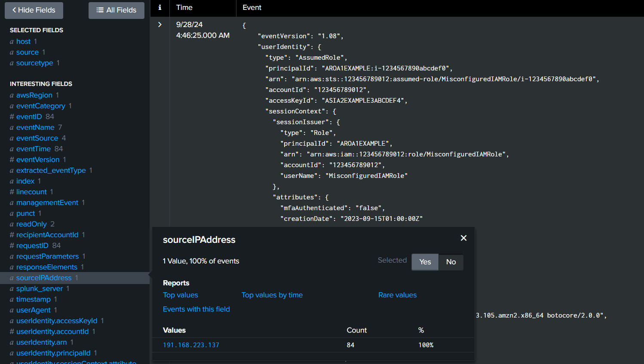Click the Hide Fields button
This screenshot has width=644, height=364.
34,10
